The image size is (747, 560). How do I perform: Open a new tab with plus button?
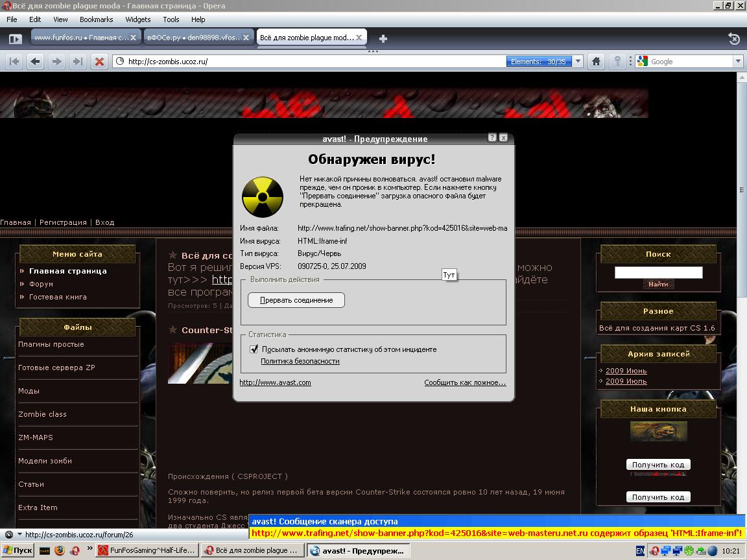tap(383, 39)
